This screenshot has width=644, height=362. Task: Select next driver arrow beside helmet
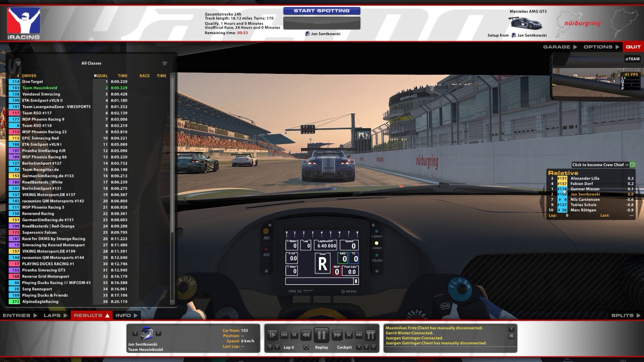point(158,333)
